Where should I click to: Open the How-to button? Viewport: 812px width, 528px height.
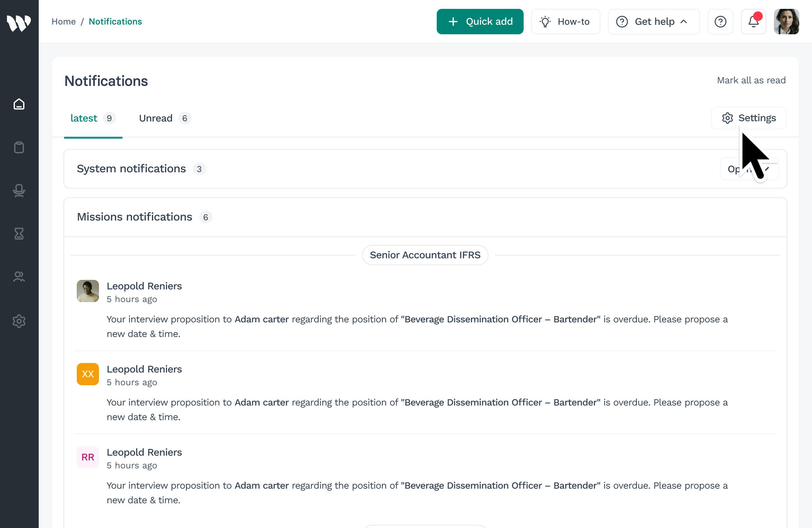pyautogui.click(x=565, y=22)
